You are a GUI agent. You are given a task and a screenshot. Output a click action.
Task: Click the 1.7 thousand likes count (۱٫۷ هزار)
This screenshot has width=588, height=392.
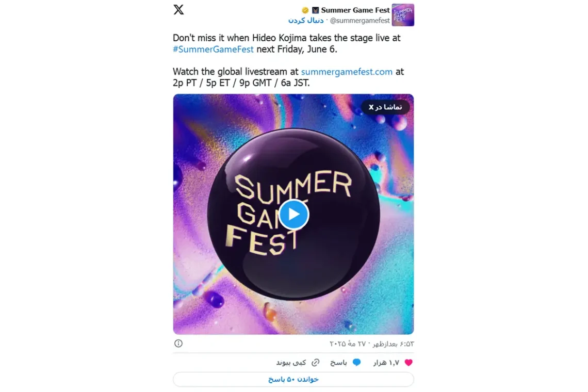tap(386, 363)
